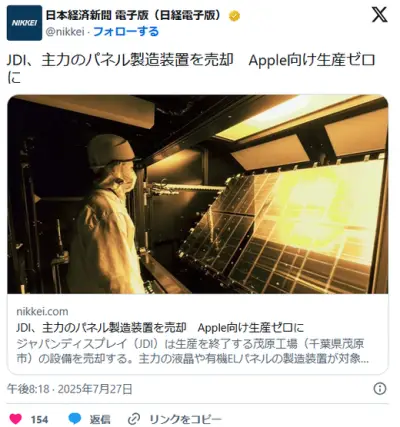Click the 154 likes count

pyautogui.click(x=39, y=419)
